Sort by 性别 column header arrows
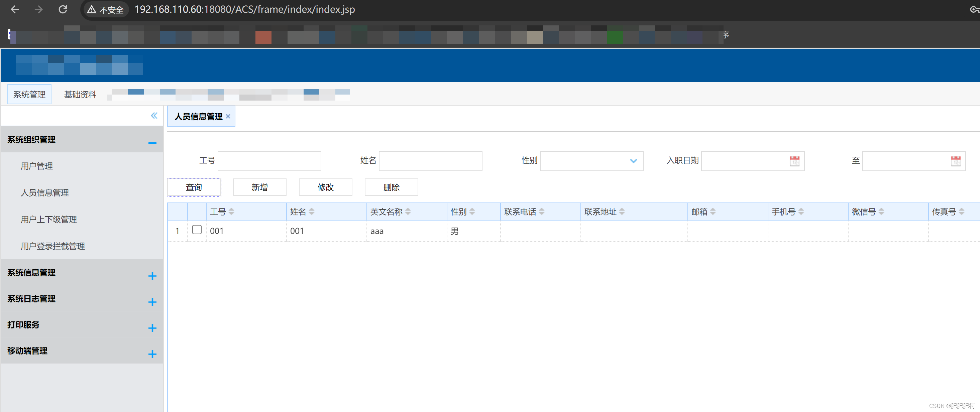980x412 pixels. tap(472, 212)
